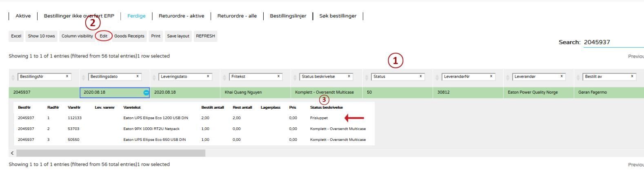This screenshot has width=644, height=173.
Task: Click the Fritekst filter input
Action: click(x=256, y=77)
